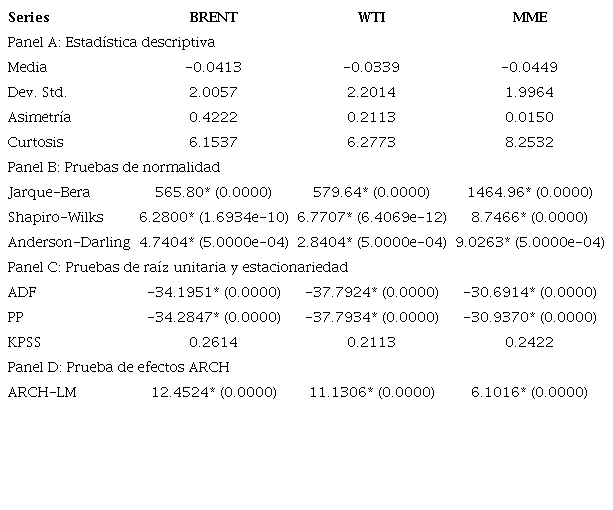Select the Series header label
Screen dimensions: 613x510
(28, 18)
